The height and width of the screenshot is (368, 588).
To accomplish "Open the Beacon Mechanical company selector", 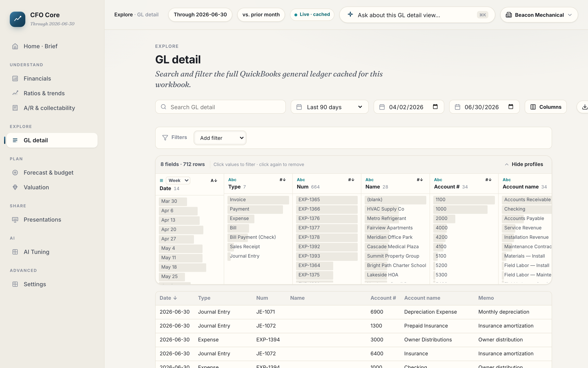I will pyautogui.click(x=539, y=15).
